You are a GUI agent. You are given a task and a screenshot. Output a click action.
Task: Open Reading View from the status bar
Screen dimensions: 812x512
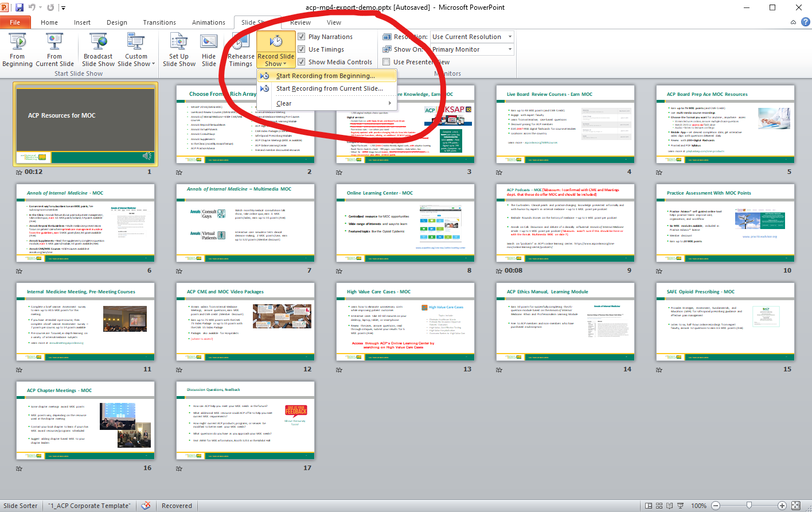670,506
